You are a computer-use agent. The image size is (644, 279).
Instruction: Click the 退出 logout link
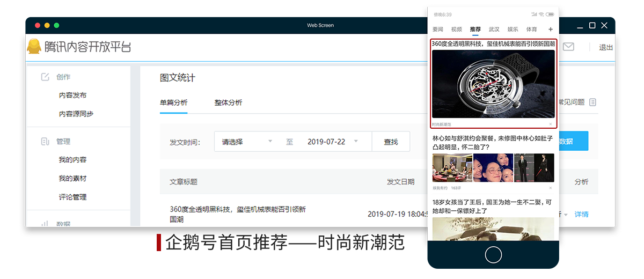606,47
